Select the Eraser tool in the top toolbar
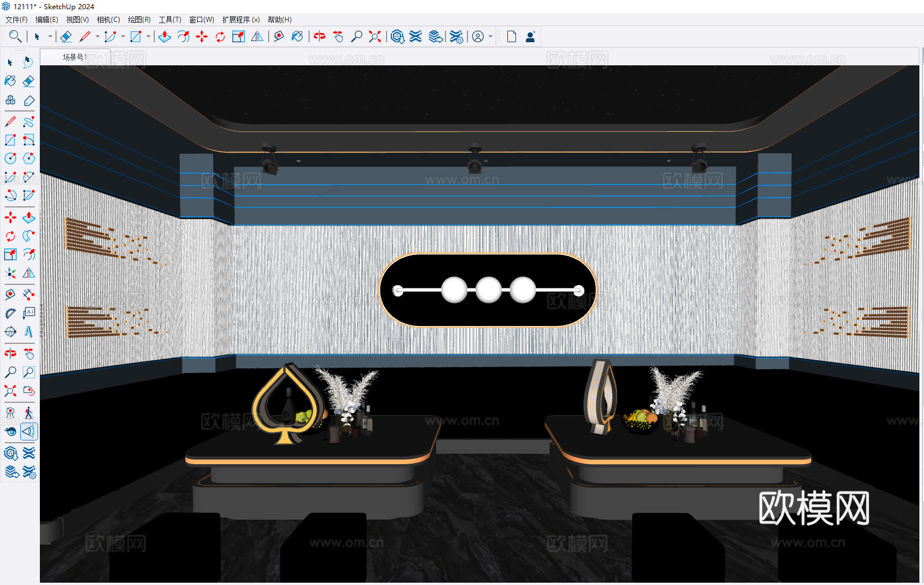This screenshot has width=924, height=585. click(66, 36)
